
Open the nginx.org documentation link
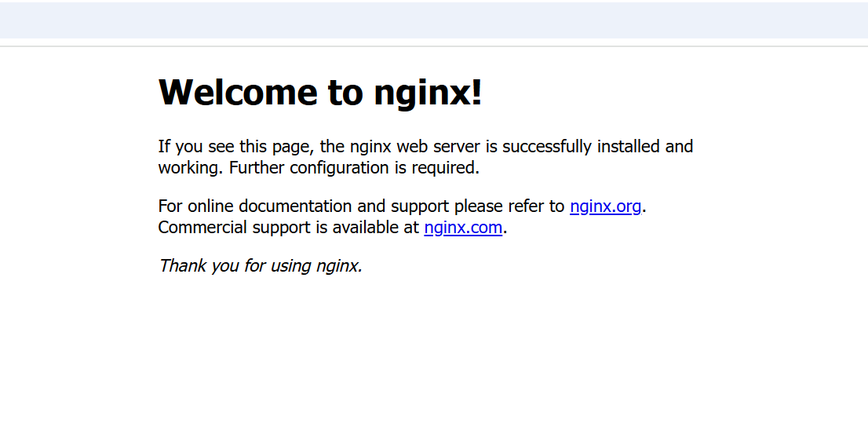tap(606, 206)
